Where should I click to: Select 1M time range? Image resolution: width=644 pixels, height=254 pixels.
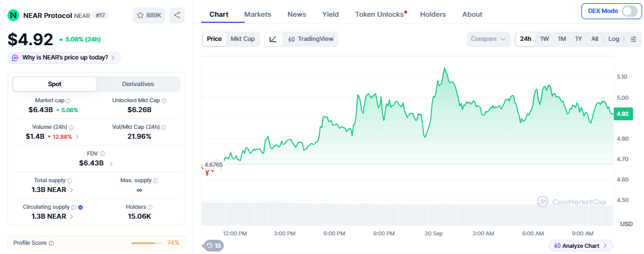pyautogui.click(x=562, y=39)
